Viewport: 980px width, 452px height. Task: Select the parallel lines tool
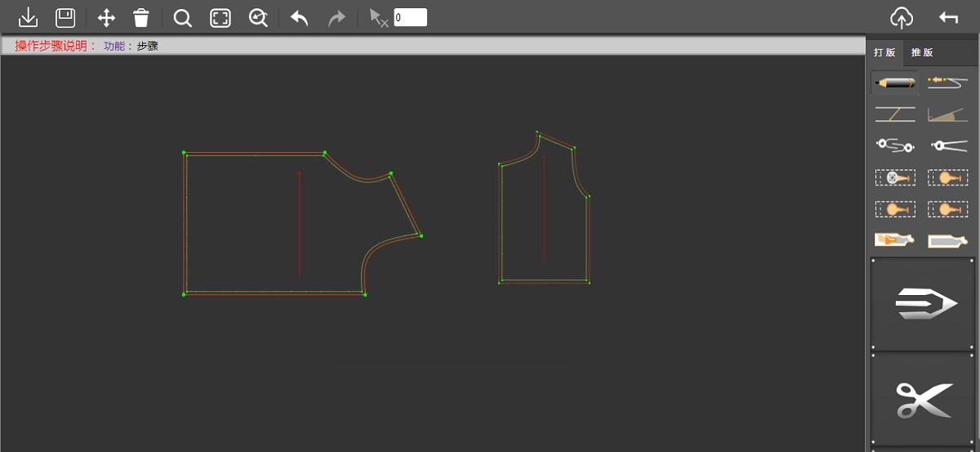click(x=895, y=114)
